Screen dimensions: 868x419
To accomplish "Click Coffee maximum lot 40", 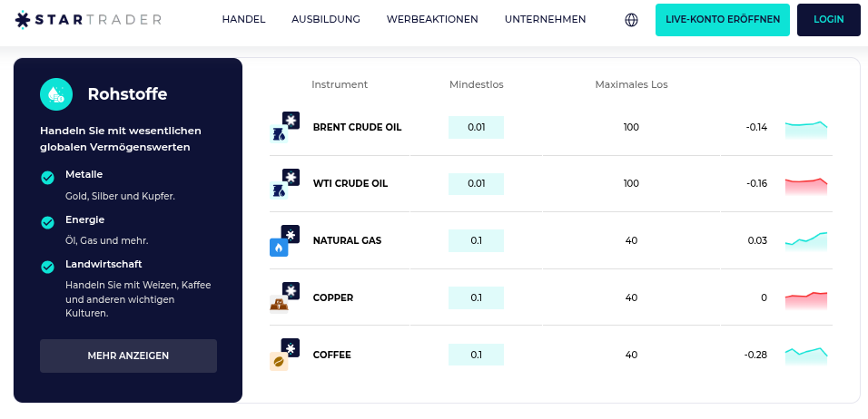I will coord(631,355).
